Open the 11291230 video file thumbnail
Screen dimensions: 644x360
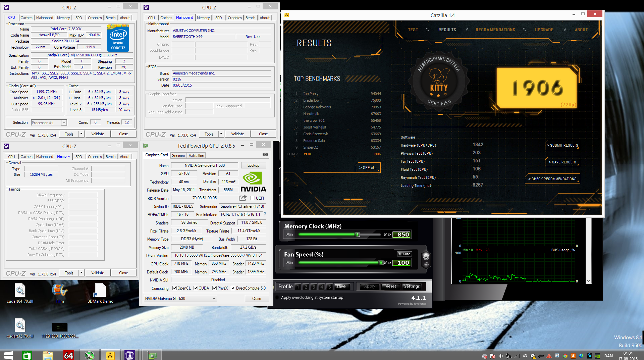(60, 330)
